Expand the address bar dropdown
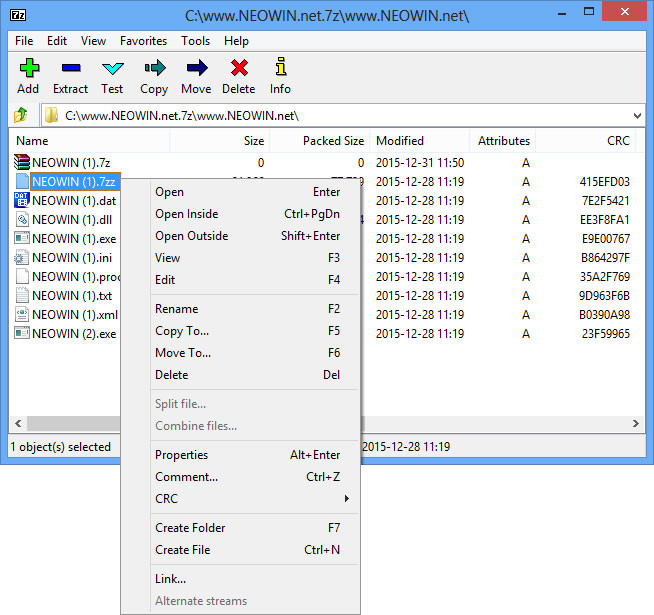Screen dimensions: 654x615 click(x=637, y=116)
